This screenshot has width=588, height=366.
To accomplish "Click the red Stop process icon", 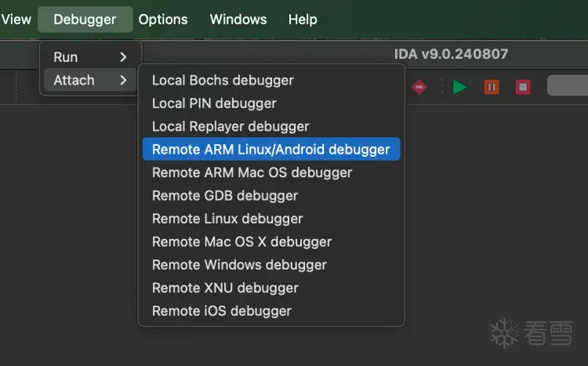I will tap(523, 86).
